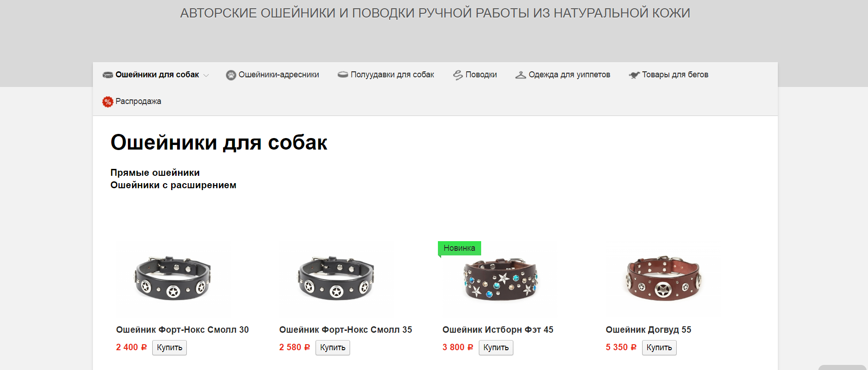Click Купить for Истборн Фэт 45
Image resolution: width=868 pixels, height=370 pixels.
pyautogui.click(x=496, y=347)
